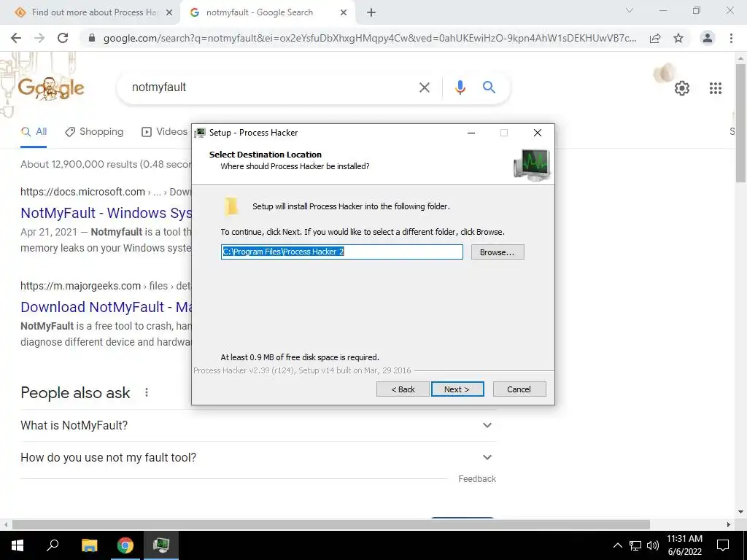The image size is (747, 560).
Task: Click Browse to choose a different folder
Action: click(498, 252)
